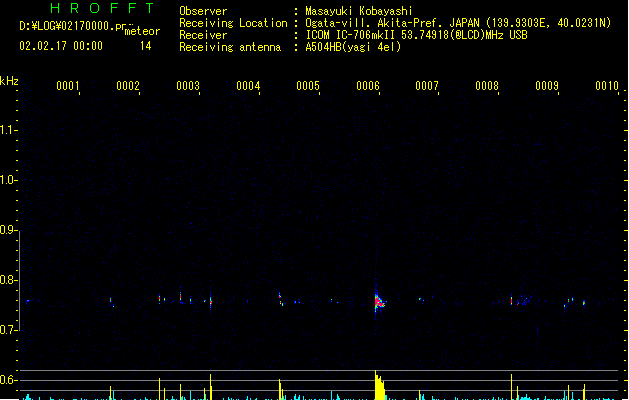
Task: Click time marker 0008
Action: pyautogui.click(x=487, y=86)
